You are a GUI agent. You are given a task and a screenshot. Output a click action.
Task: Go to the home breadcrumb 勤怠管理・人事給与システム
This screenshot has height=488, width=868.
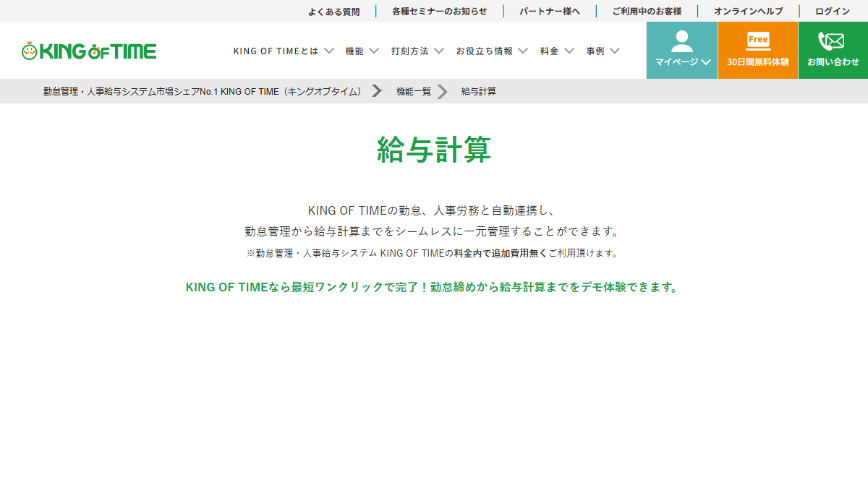(x=203, y=91)
